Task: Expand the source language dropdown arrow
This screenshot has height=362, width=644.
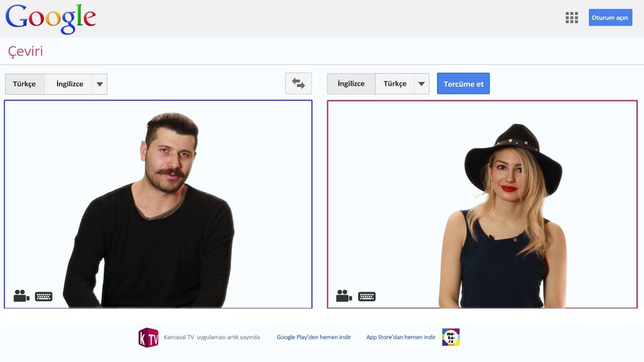Action: [x=100, y=84]
